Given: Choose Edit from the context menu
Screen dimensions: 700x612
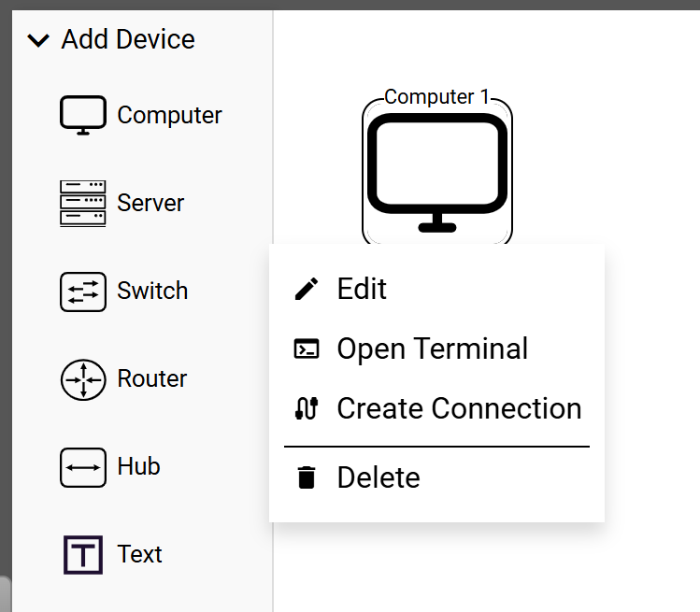Looking at the screenshot, I should pyautogui.click(x=362, y=290).
